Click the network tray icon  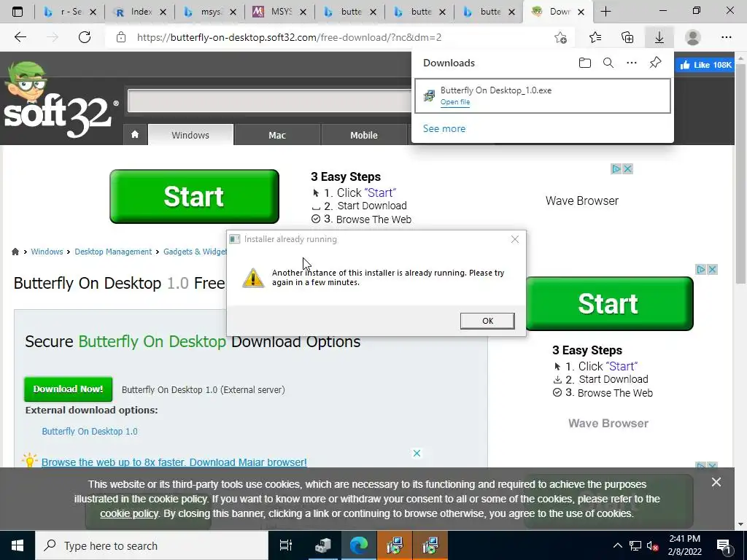(635, 545)
